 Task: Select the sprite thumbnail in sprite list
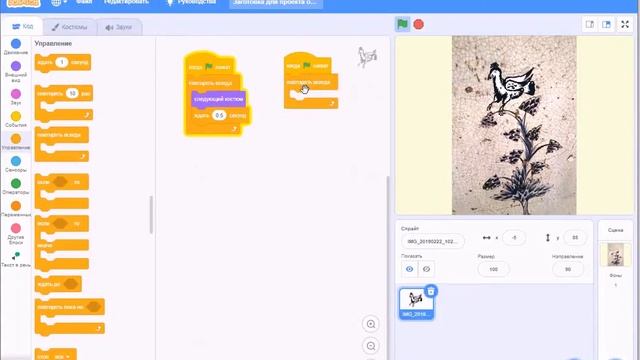(x=416, y=304)
